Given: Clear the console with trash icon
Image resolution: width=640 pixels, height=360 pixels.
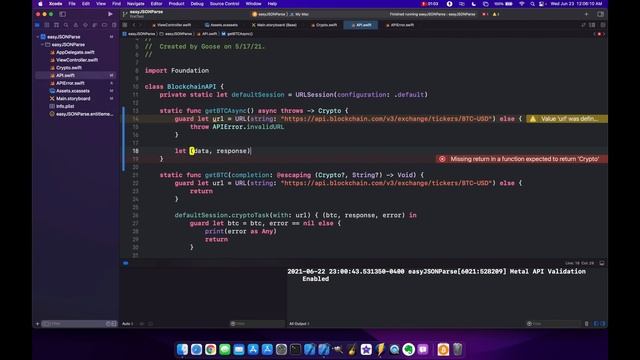Looking at the screenshot, I should pyautogui.click(x=587, y=324).
